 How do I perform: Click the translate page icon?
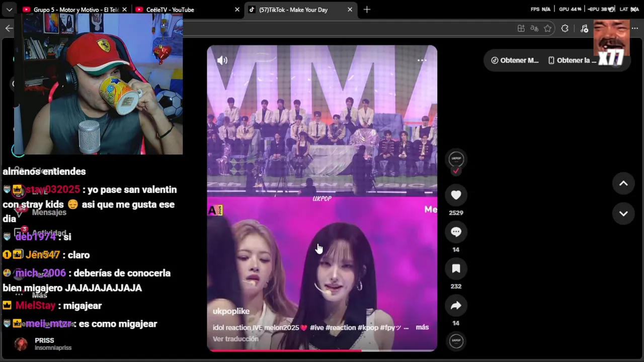pyautogui.click(x=534, y=29)
